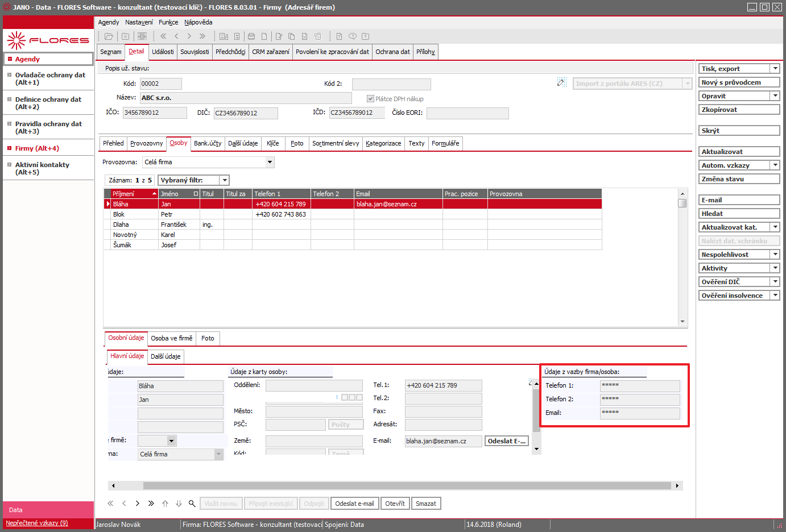Viewport: 786px width, 532px height.
Task: Open the Funkce menu
Action: 168,22
